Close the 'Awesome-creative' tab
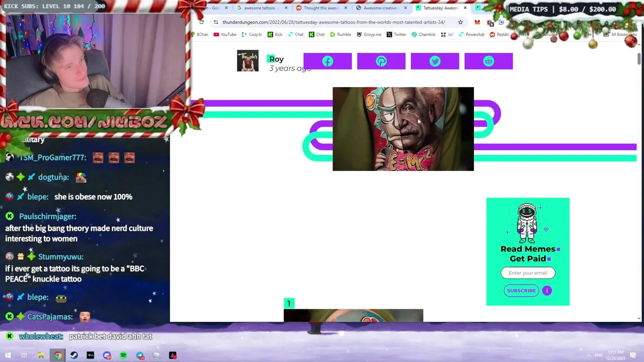The image size is (644, 362). 405,8
